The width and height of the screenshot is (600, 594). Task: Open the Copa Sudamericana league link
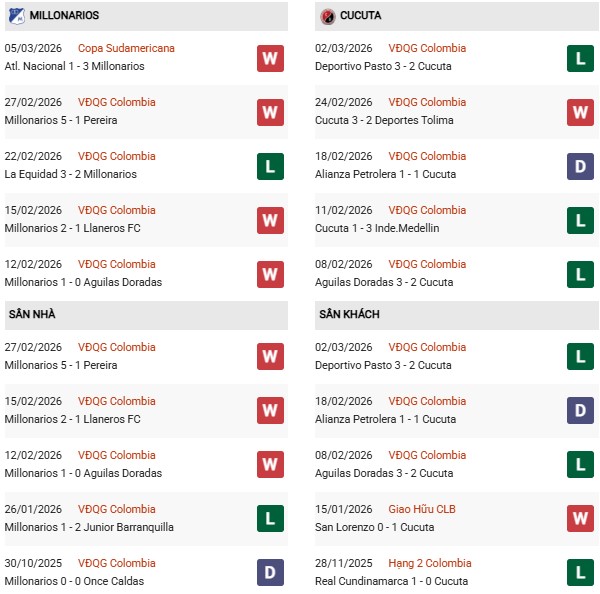point(127,48)
